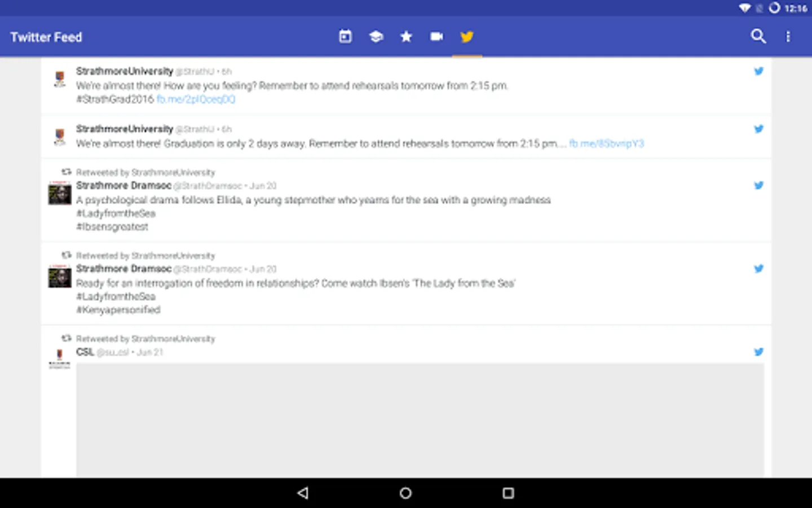
Task: Click the #Kenyapersonified hashtag
Action: click(x=118, y=310)
